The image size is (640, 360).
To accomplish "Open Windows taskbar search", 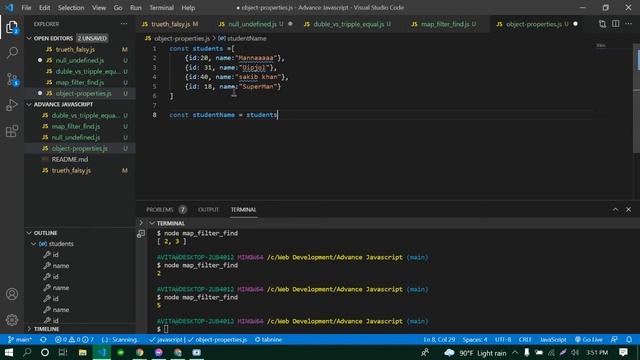I will pos(27,352).
